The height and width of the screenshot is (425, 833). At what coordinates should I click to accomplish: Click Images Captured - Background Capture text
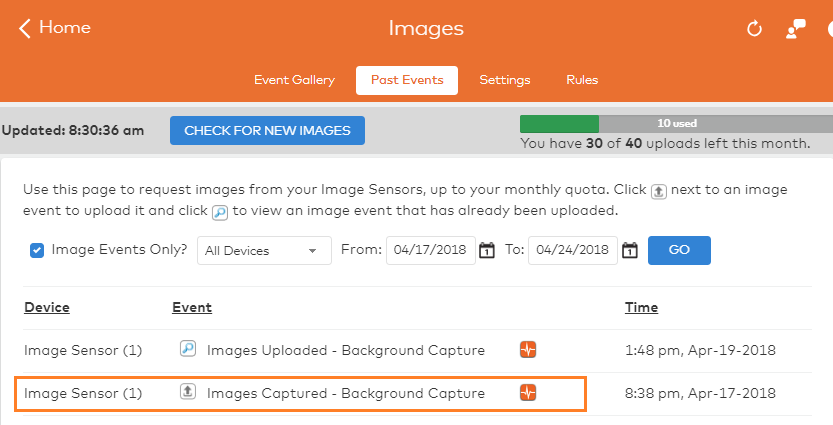click(x=346, y=394)
